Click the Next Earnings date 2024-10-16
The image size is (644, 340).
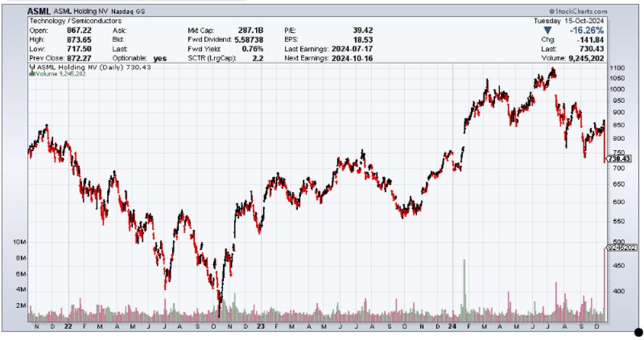352,58
